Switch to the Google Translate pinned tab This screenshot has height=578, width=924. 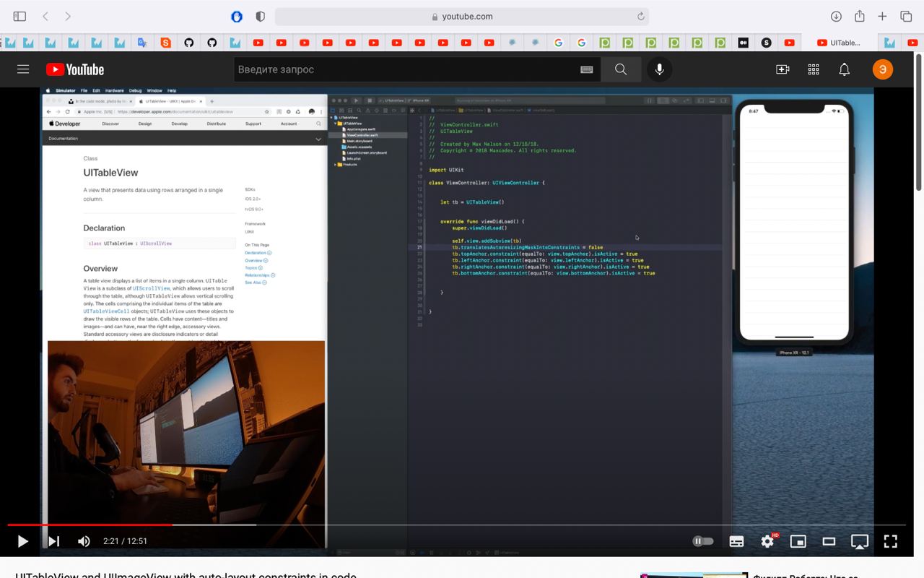coord(143,43)
